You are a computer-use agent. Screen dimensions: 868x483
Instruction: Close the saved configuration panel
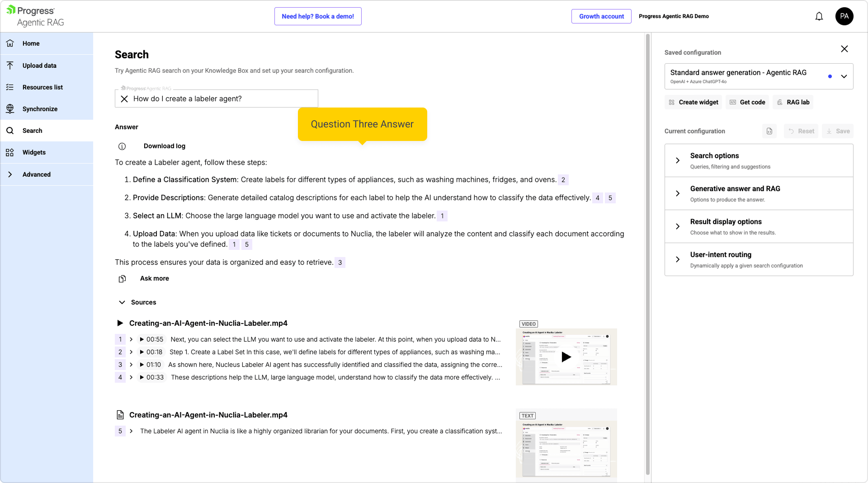point(844,49)
